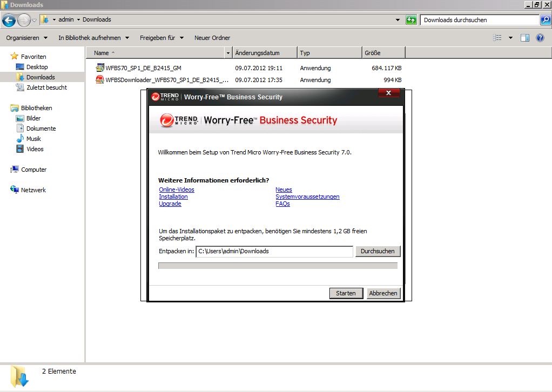Click the refresh button beside address bar

(412, 20)
